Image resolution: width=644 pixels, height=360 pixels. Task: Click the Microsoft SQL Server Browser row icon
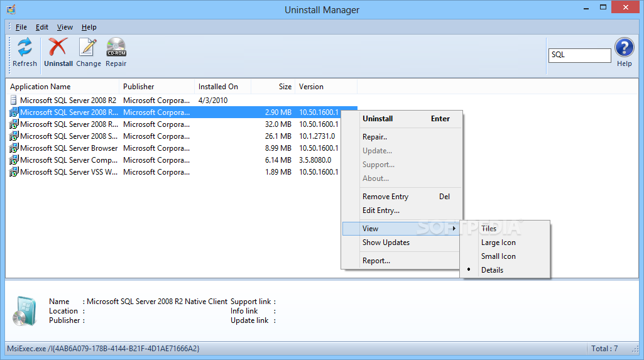(x=14, y=148)
